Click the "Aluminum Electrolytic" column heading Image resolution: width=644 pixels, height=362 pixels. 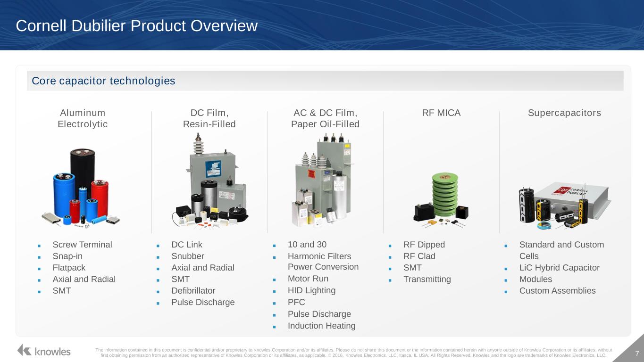[83, 118]
